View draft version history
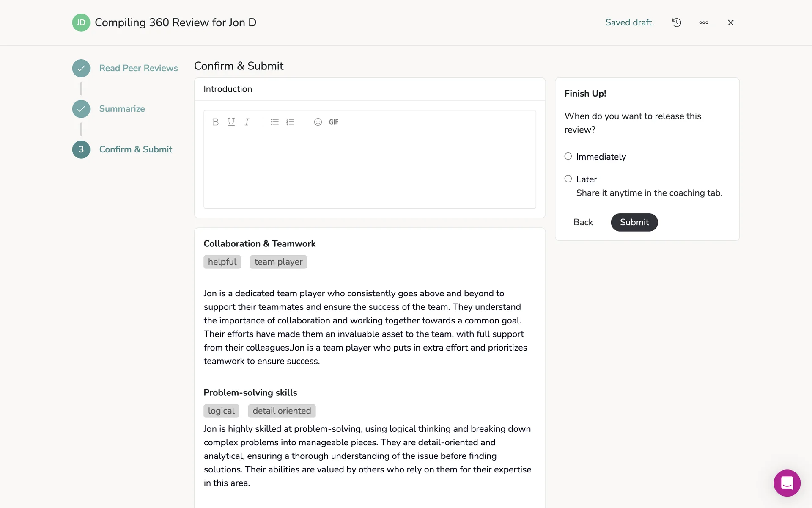This screenshot has height=508, width=812. click(677, 22)
